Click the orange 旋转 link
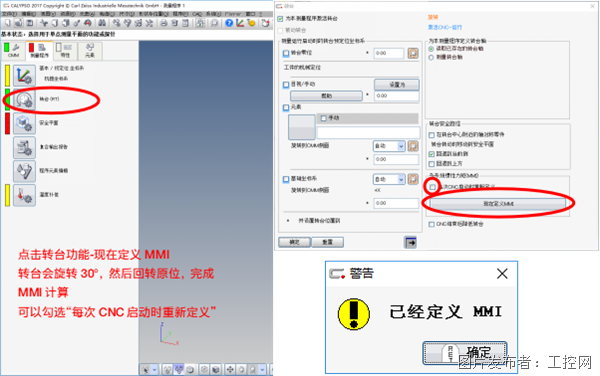This screenshot has height=376, width=600. pyautogui.click(x=433, y=17)
